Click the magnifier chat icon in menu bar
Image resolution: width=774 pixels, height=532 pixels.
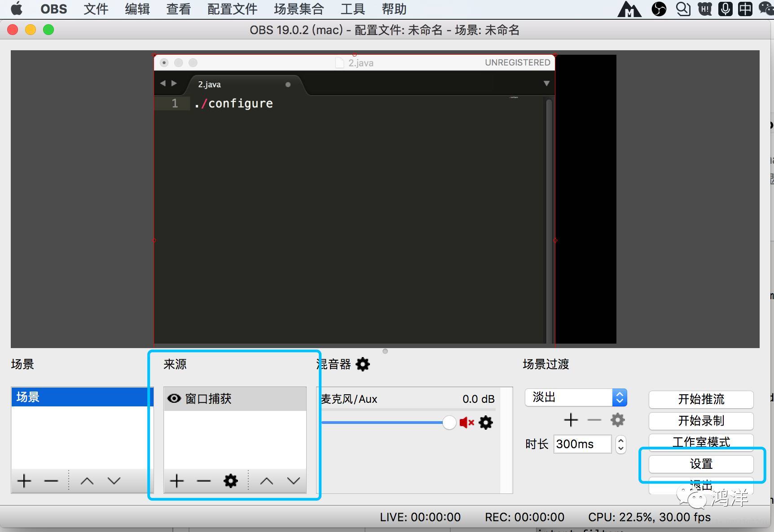[x=683, y=9]
